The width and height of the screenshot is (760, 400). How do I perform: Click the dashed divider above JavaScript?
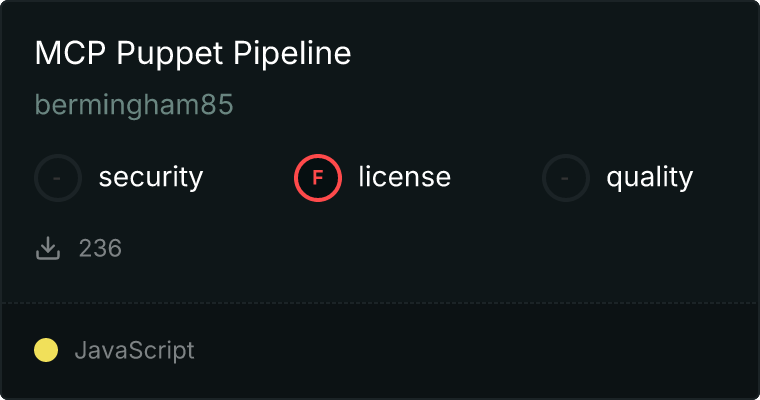(x=380, y=302)
